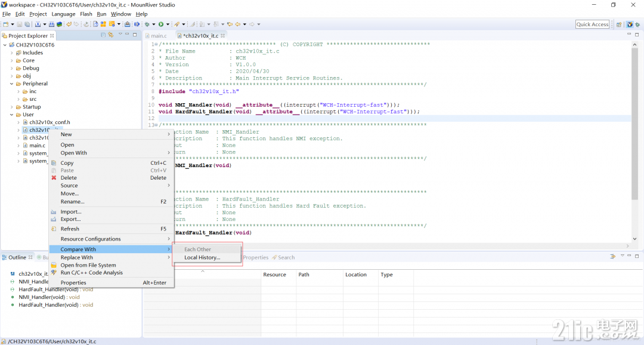Collapse all in Project Explorer
644x345 pixels.
coord(103,35)
